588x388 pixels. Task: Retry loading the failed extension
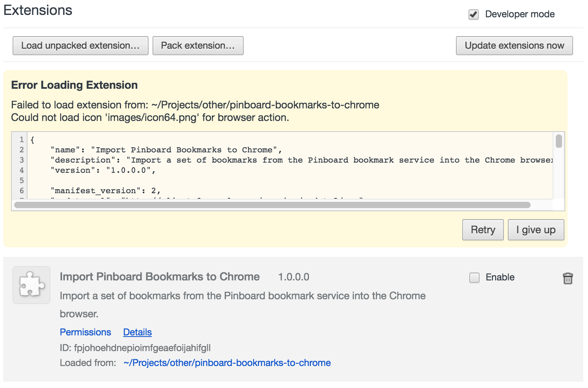tap(483, 230)
